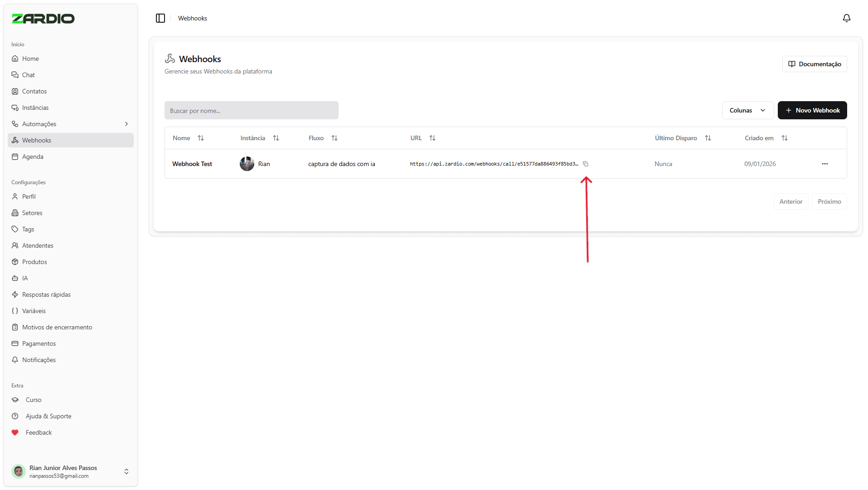Expand the user account menu for Rian Junior
This screenshot has width=868, height=490.
tap(126, 471)
